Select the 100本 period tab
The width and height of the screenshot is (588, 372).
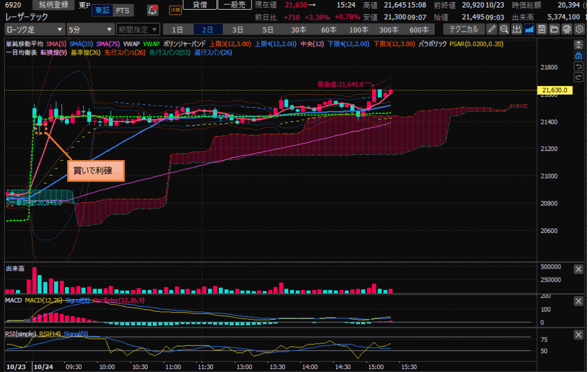(x=358, y=29)
